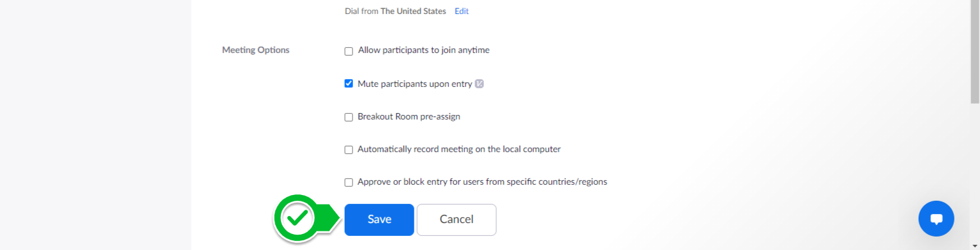Click 'Mute participants upon entry' label text
980x250 pixels.
415,84
